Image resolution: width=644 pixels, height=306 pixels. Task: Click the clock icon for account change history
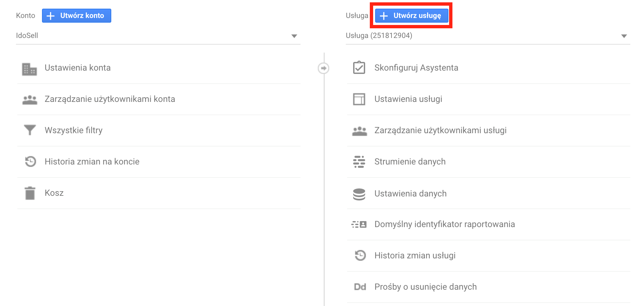click(x=30, y=162)
